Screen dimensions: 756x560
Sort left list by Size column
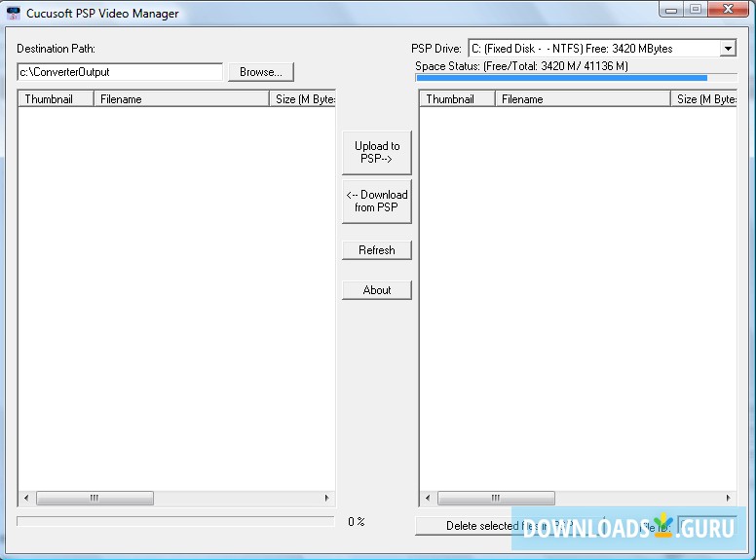click(302, 98)
